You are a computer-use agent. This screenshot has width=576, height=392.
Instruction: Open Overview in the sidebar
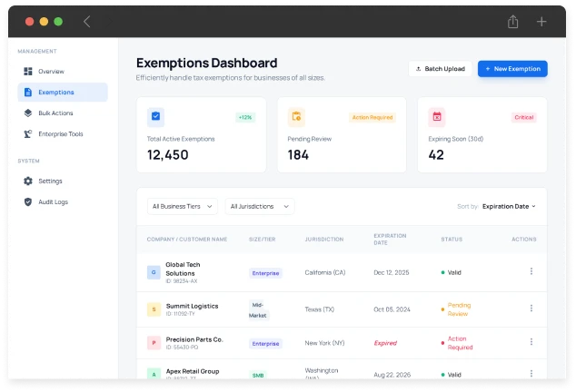51,71
